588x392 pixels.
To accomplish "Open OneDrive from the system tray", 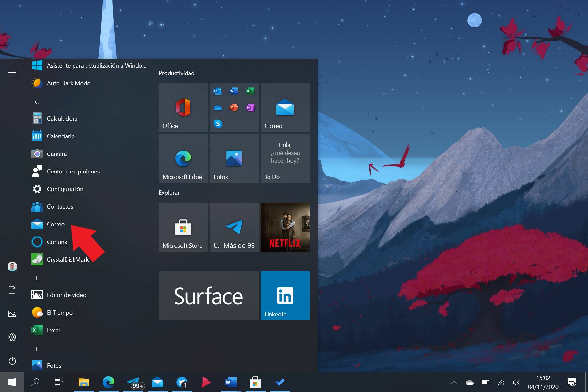I will click(469, 382).
